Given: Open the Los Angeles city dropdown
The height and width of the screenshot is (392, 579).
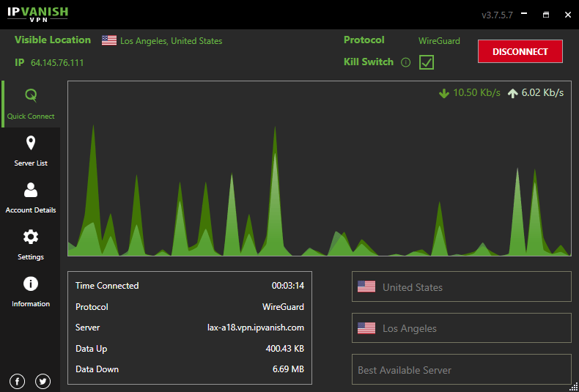Looking at the screenshot, I should point(462,328).
